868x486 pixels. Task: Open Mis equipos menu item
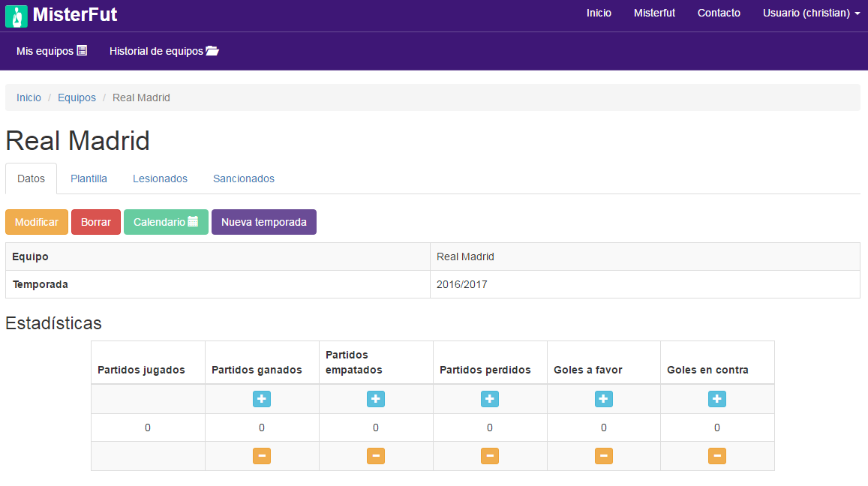(x=52, y=51)
